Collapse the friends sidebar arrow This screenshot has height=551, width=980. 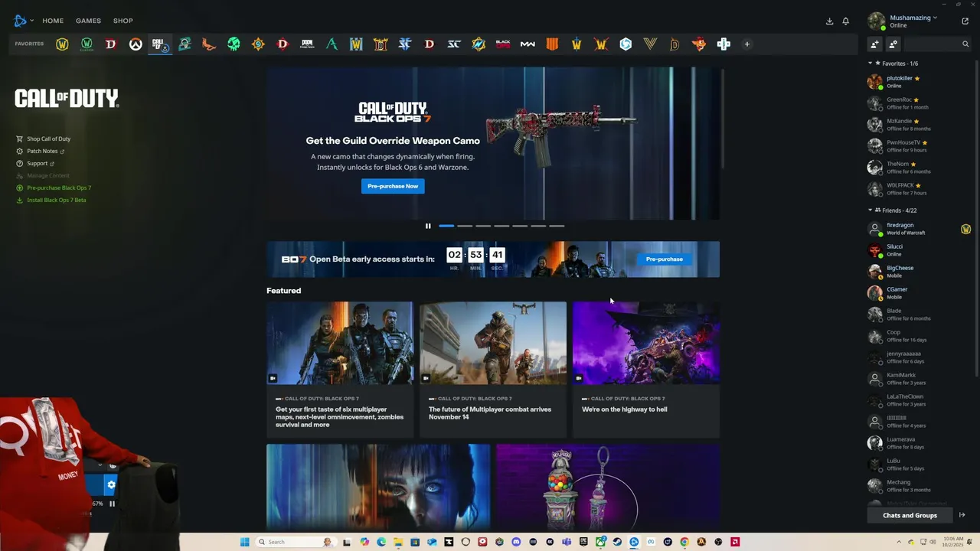(962, 515)
